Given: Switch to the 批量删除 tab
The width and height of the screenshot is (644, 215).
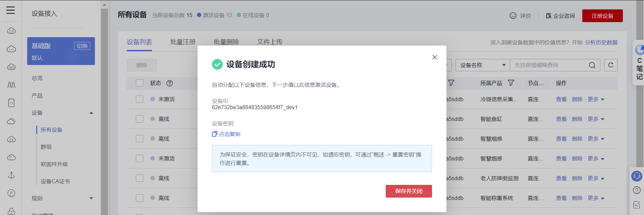Looking at the screenshot, I should [x=226, y=42].
